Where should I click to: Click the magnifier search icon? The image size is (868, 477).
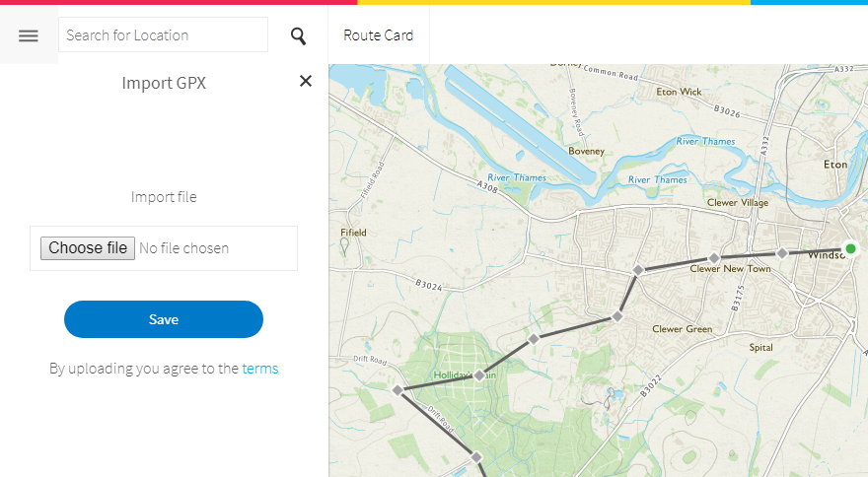click(298, 36)
